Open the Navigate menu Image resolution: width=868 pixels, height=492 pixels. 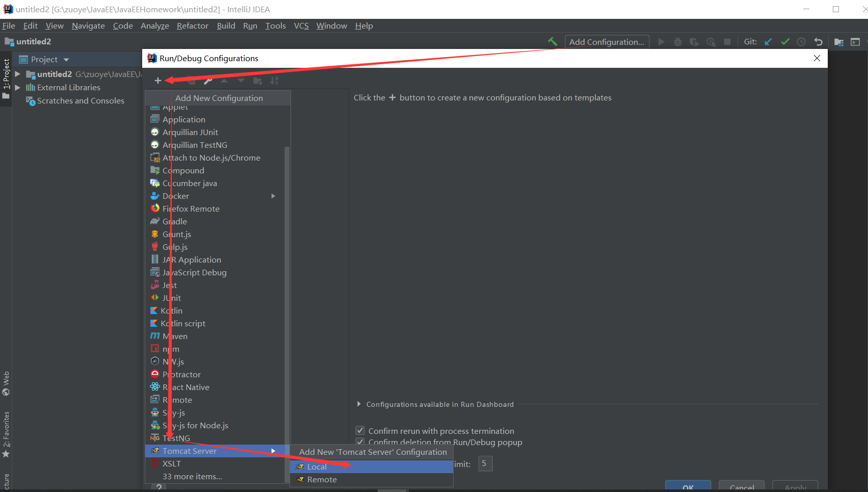point(88,25)
